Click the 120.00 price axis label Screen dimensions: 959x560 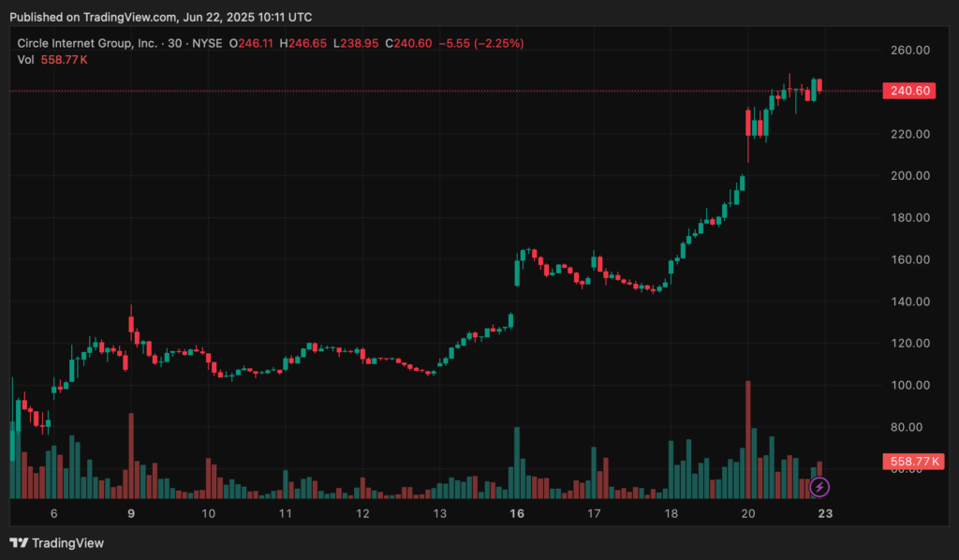(910, 344)
